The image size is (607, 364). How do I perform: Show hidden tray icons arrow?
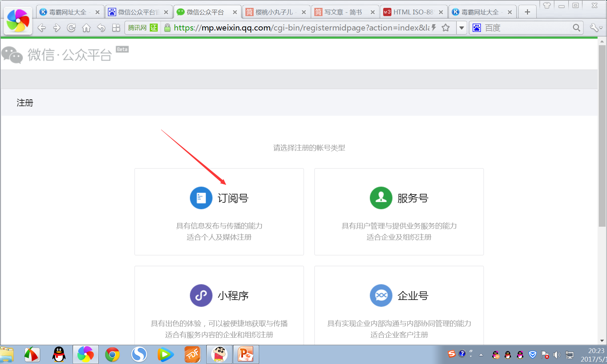click(x=481, y=355)
